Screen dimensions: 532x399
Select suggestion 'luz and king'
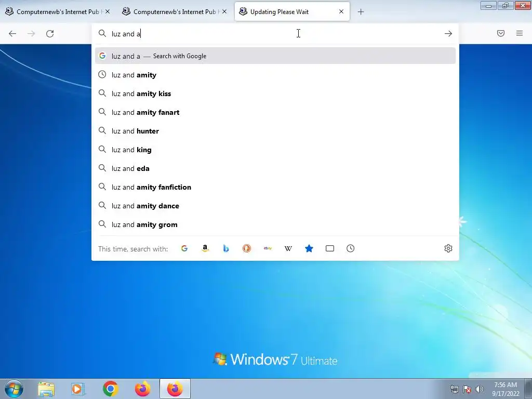[275, 150]
